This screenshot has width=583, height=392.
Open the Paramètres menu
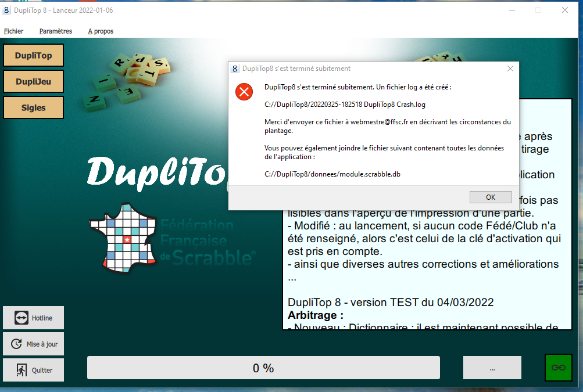[x=56, y=31]
